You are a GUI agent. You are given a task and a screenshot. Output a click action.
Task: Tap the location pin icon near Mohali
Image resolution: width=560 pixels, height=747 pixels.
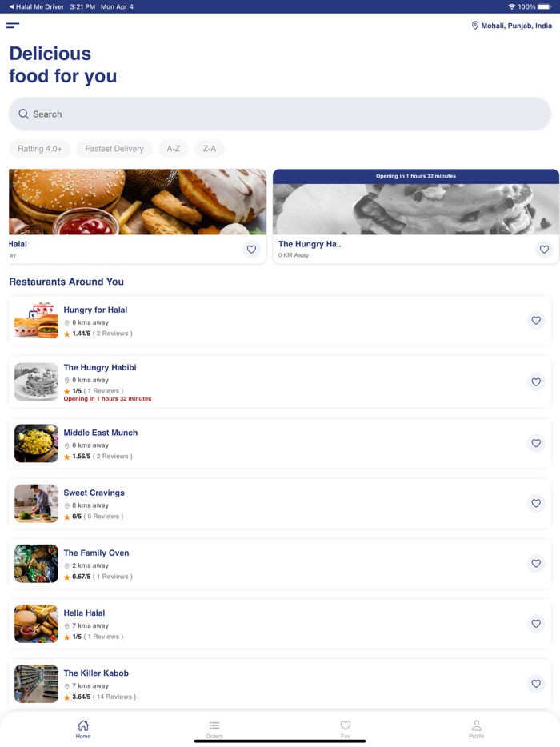pyautogui.click(x=474, y=26)
